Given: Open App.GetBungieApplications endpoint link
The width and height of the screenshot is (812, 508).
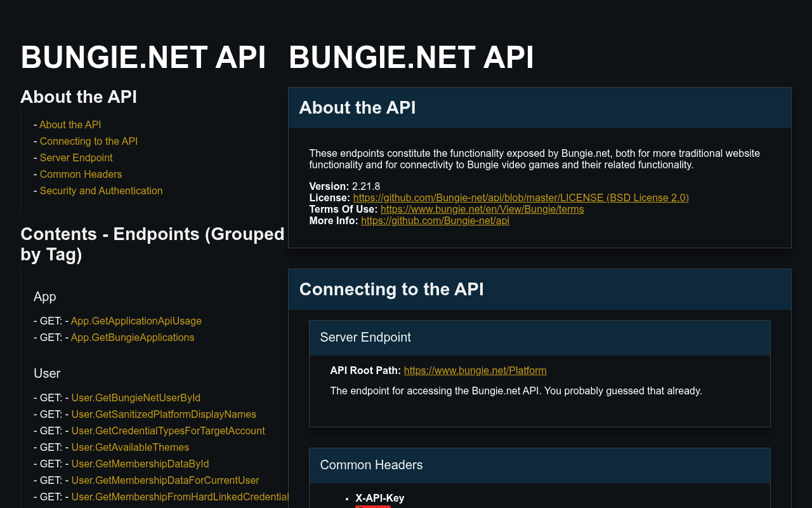Looking at the screenshot, I should (x=133, y=337).
